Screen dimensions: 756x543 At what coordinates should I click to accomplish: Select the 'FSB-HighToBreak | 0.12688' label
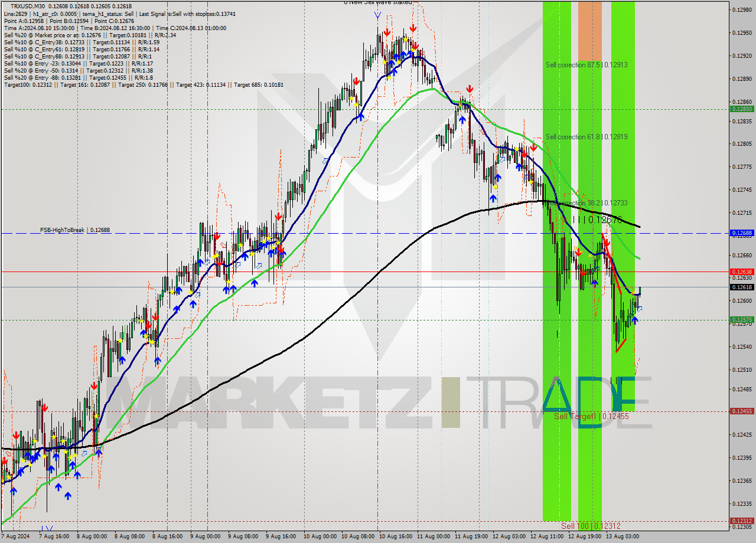[75, 230]
